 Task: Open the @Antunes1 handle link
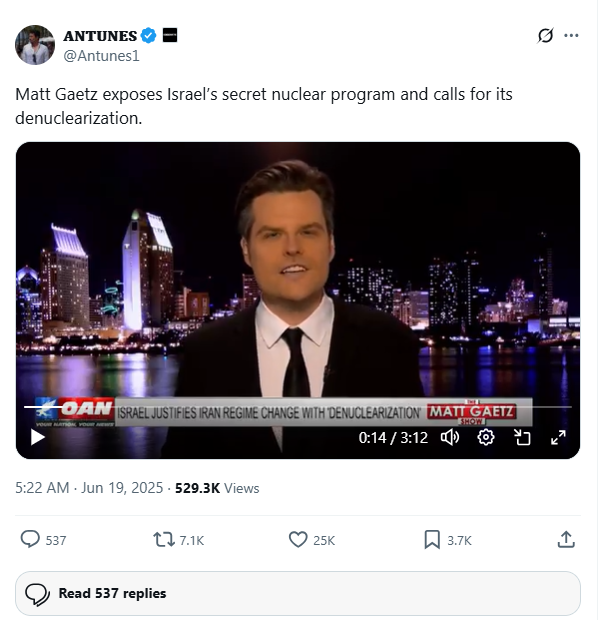point(101,56)
